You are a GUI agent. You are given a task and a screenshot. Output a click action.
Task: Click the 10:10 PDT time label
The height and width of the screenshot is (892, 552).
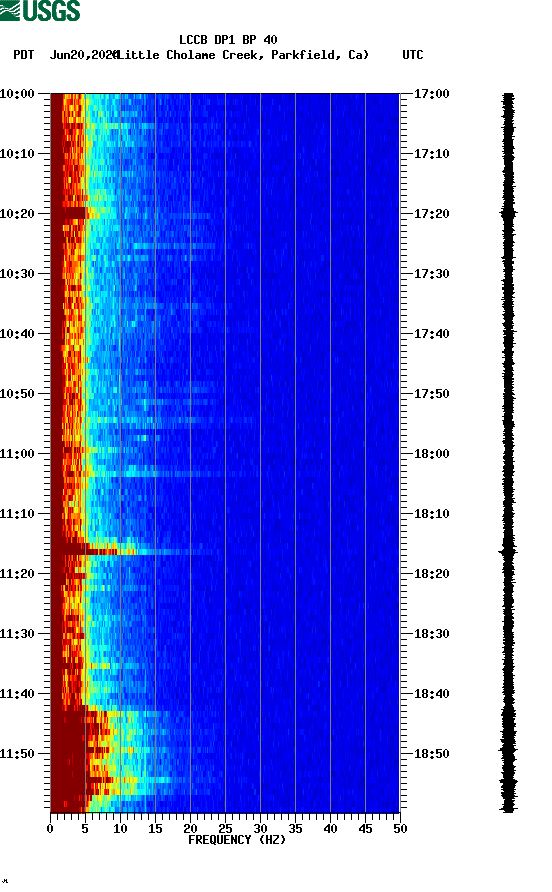coord(17,154)
